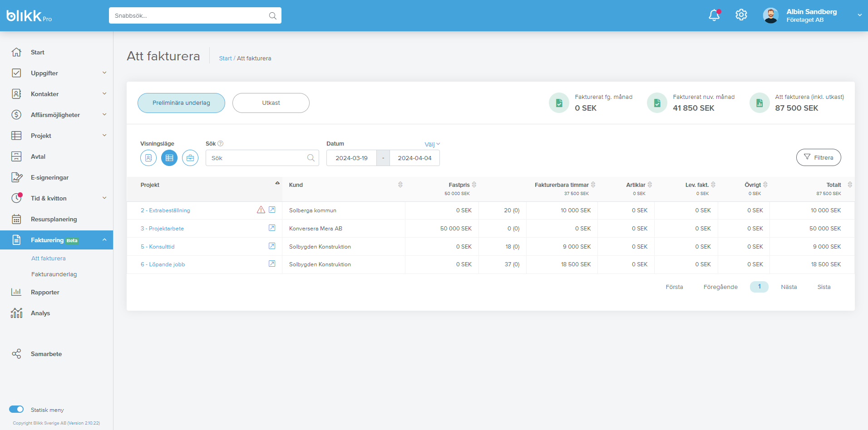The width and height of the screenshot is (868, 430).
Task: Open the Välj date preset dropdown
Action: [x=432, y=144]
